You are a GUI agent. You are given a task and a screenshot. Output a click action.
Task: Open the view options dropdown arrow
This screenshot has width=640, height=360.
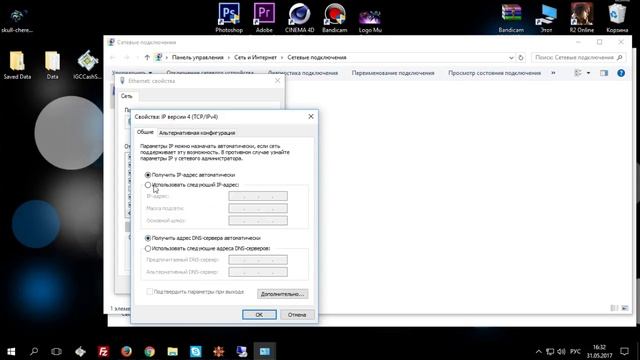pos(588,73)
